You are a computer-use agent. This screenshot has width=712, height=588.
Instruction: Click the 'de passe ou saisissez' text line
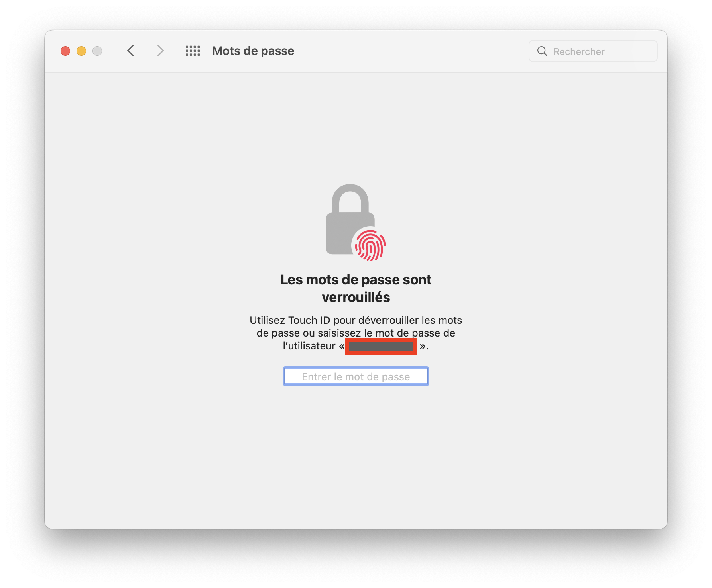click(309, 333)
